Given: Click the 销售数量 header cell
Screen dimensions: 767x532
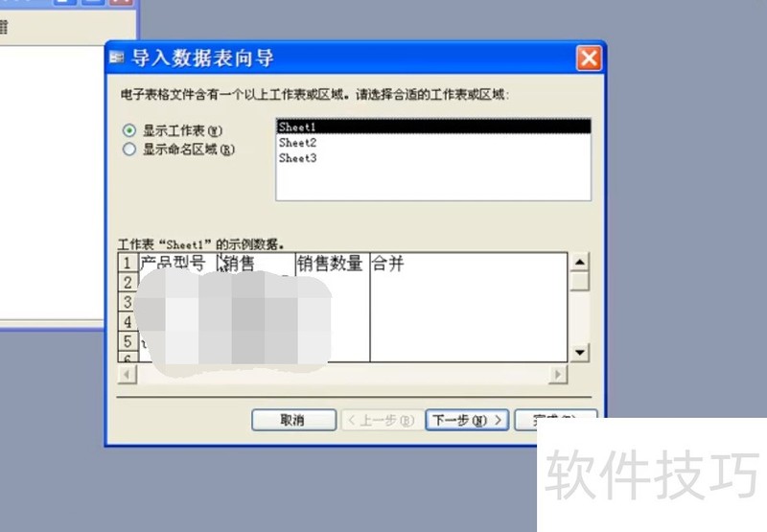Looking at the screenshot, I should [x=333, y=263].
